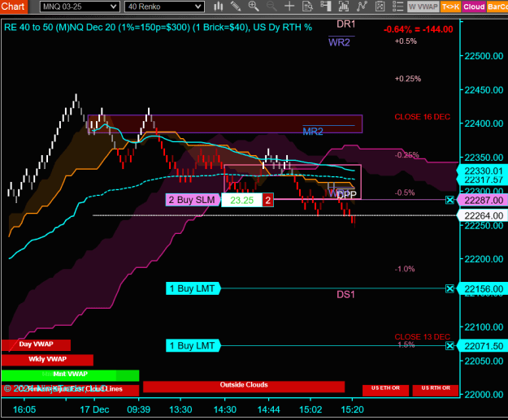
Task: Select the drawing tools pencil icon
Action: click(x=236, y=6)
